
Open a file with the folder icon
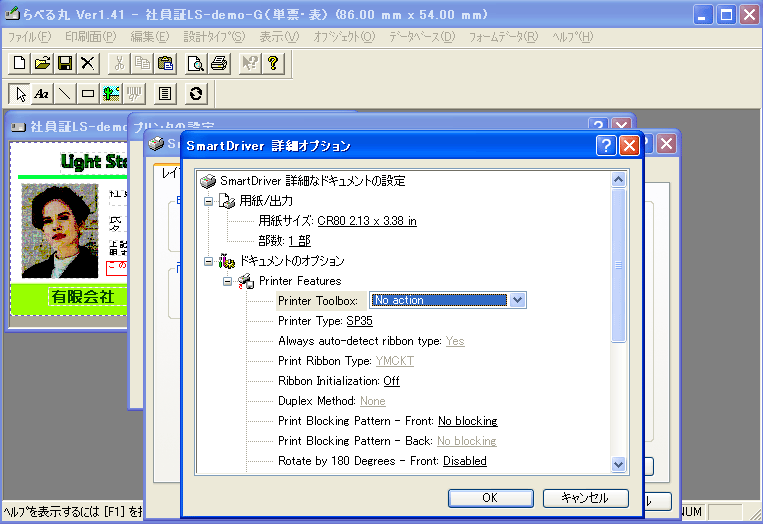click(x=42, y=63)
